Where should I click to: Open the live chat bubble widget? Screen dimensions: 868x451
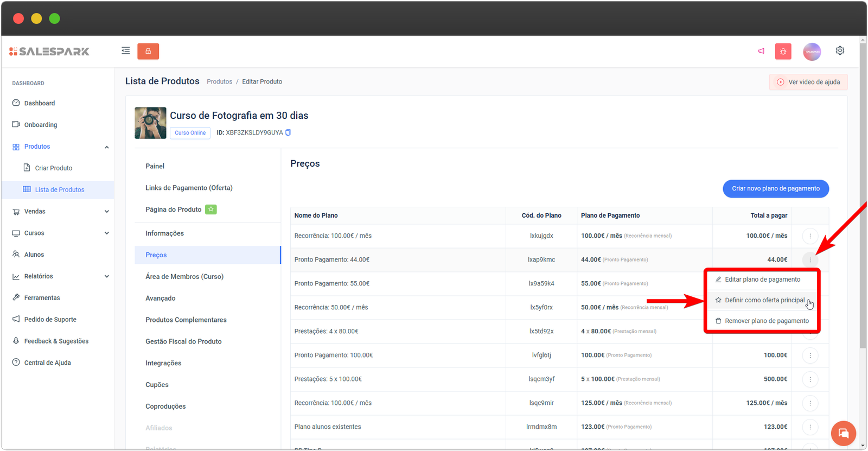click(x=843, y=433)
